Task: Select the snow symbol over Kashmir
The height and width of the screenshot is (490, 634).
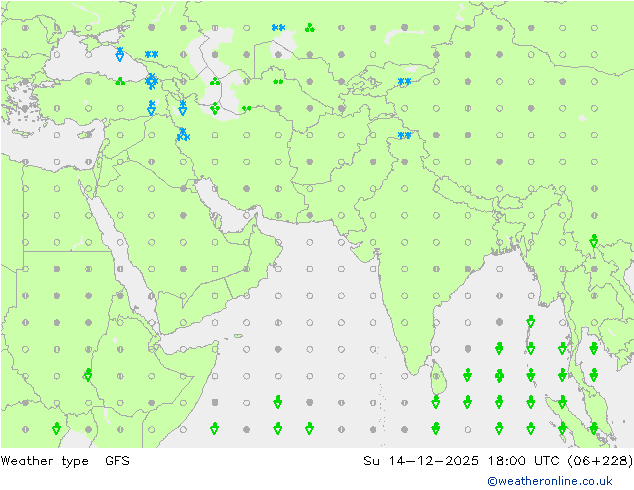Action: click(x=404, y=136)
